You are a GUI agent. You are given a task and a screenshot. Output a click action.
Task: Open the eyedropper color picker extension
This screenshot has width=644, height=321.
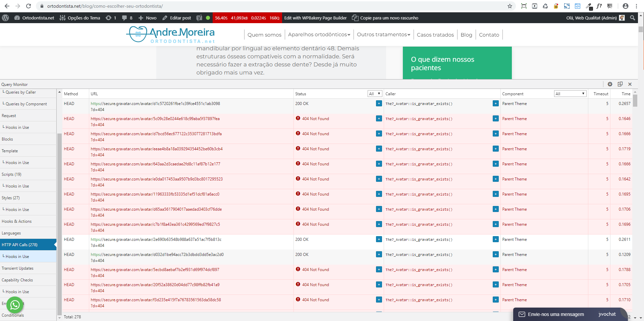tap(589, 6)
